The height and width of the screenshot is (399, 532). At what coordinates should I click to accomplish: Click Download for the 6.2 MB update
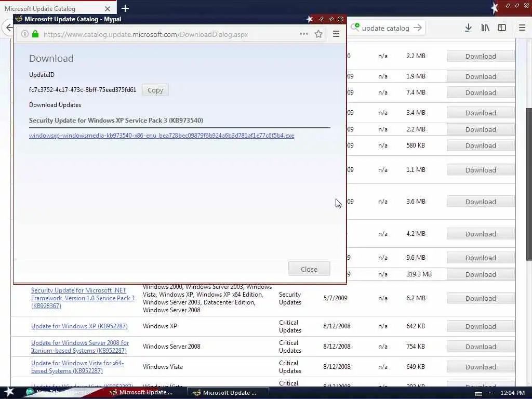481,298
